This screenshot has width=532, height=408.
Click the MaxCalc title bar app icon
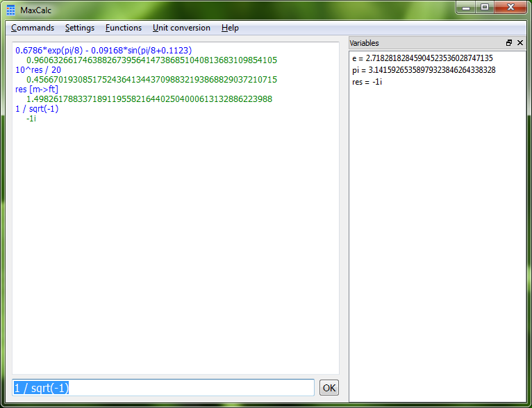[x=11, y=10]
